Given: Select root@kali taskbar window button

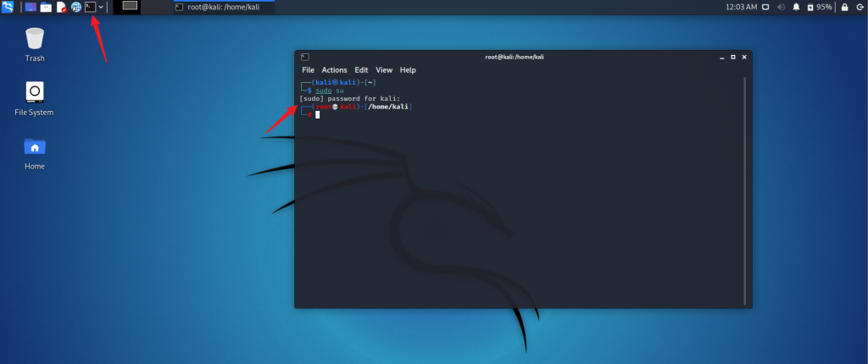Looking at the screenshot, I should 224,7.
